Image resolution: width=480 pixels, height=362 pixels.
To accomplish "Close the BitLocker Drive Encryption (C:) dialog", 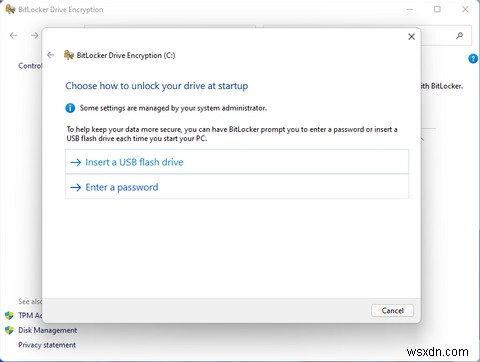I will [x=412, y=37].
